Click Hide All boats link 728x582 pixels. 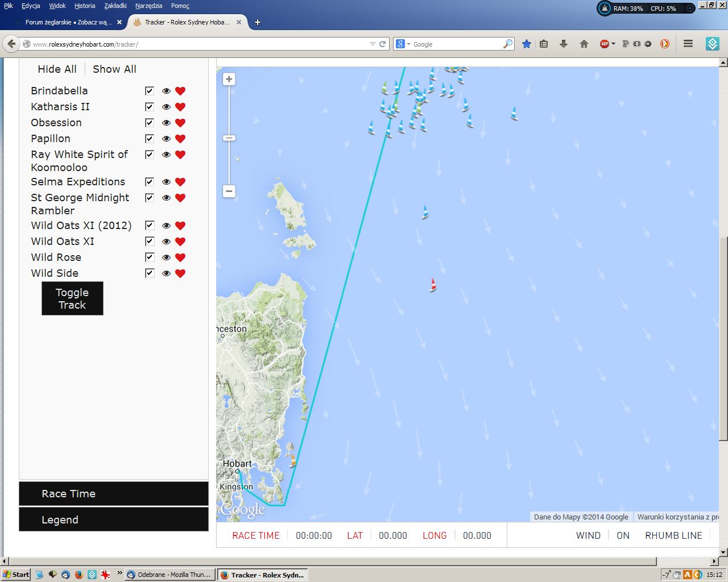click(57, 69)
